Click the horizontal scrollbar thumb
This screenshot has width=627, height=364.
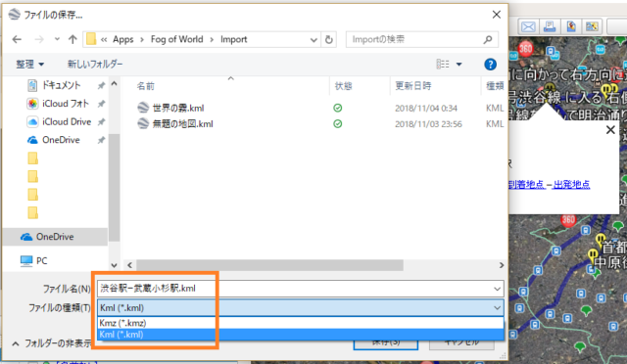click(x=269, y=265)
